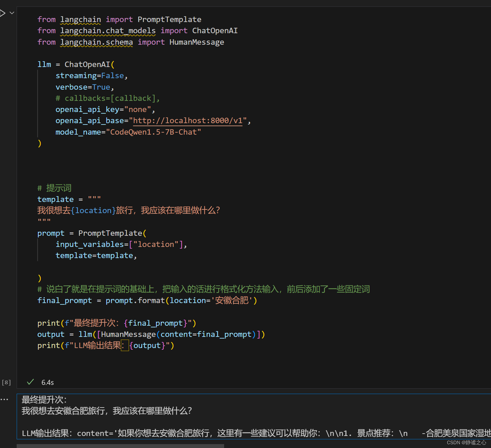The width and height of the screenshot is (491, 448).
Task: Click the 'prompt = PromptTemplate(' line
Action: point(92,233)
